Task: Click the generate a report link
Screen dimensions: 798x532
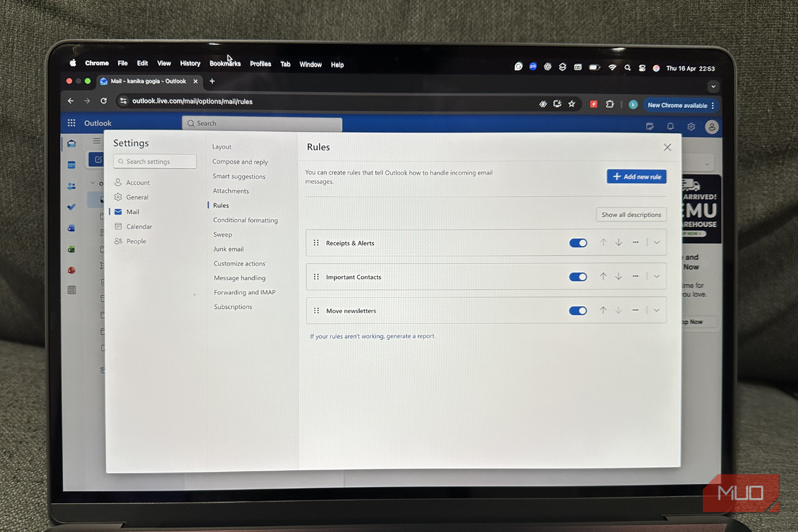Action: [x=411, y=336]
